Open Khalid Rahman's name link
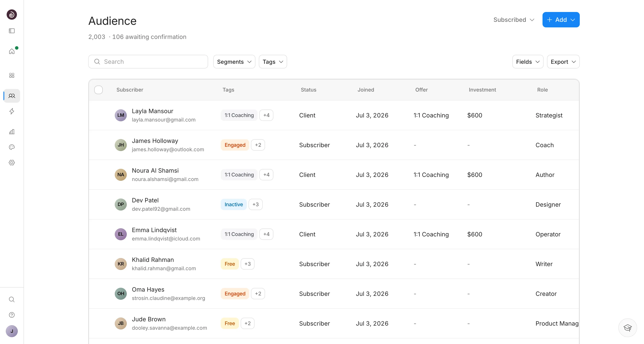The width and height of the screenshot is (644, 344). click(153, 259)
